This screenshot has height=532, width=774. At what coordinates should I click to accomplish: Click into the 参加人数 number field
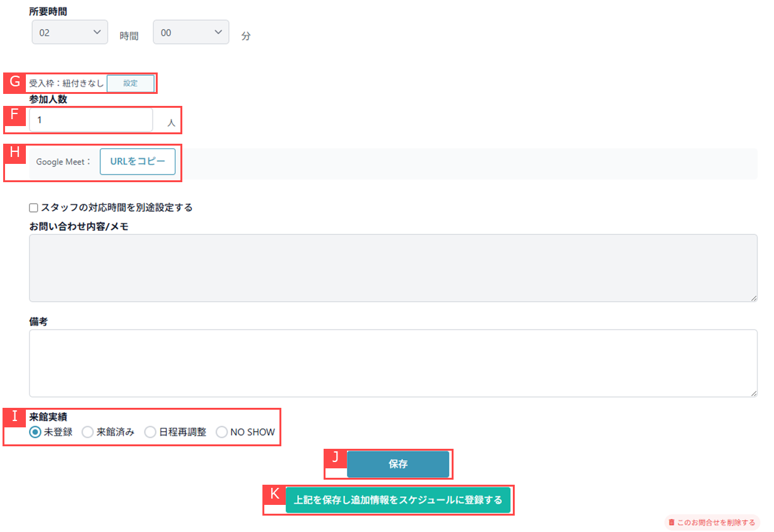tap(91, 120)
